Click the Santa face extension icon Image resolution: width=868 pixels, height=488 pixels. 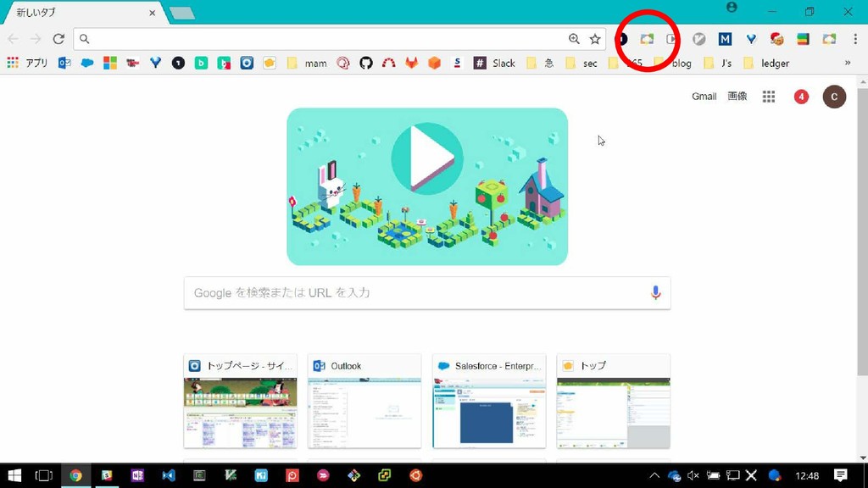[x=777, y=39]
